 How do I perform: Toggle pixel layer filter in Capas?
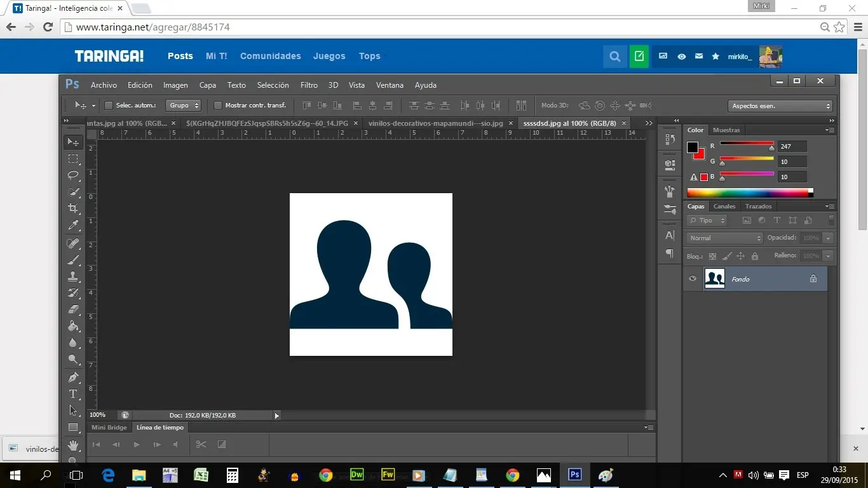(x=747, y=220)
